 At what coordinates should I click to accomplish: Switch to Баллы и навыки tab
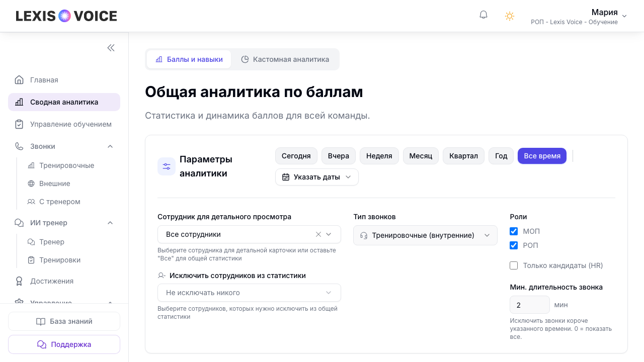point(189,59)
